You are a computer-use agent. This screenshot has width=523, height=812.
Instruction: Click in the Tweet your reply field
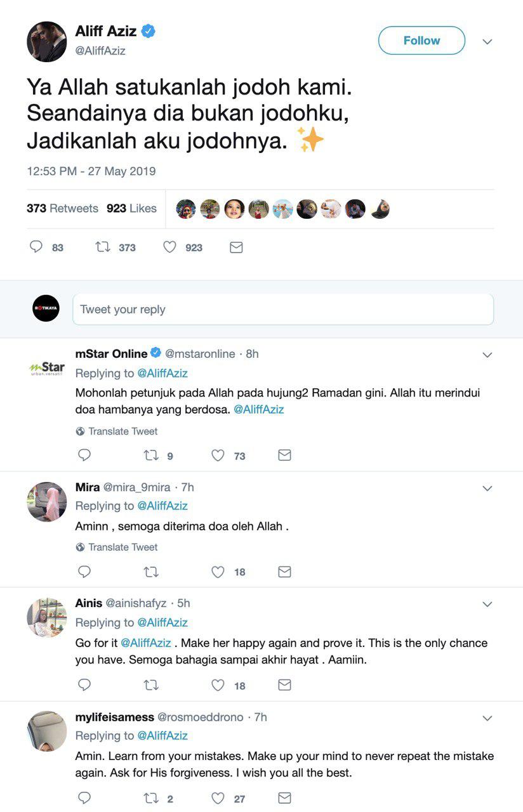(283, 310)
